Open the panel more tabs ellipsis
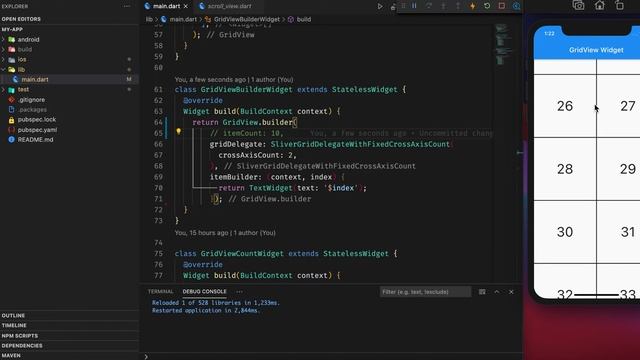Image resolution: width=640 pixels, height=360 pixels. [x=239, y=291]
